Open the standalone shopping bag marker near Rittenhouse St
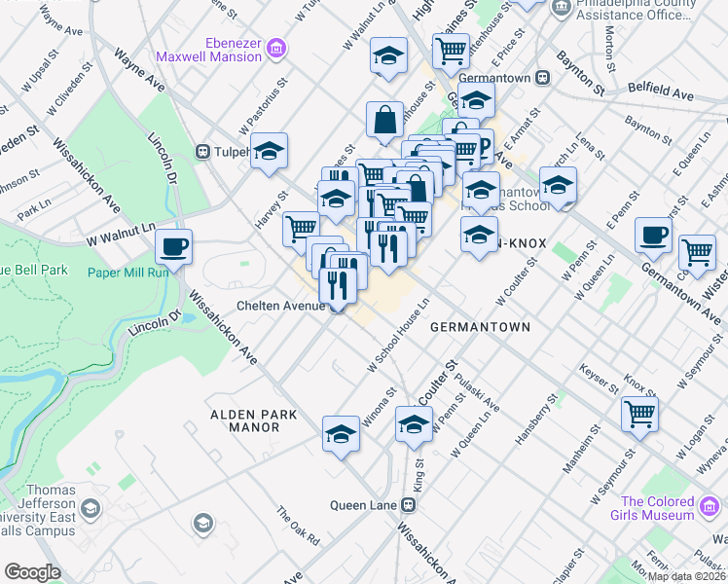Screen dimensions: 728x584 384,121
